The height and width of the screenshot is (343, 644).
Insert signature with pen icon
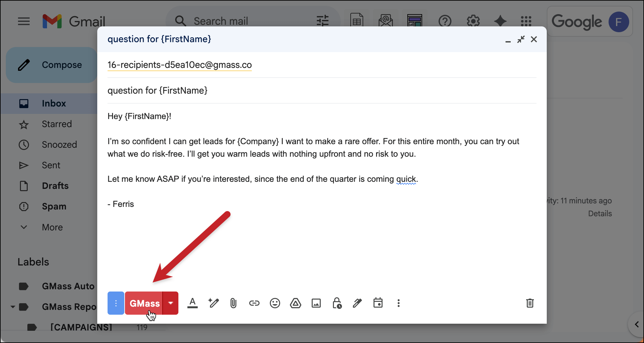[357, 303]
